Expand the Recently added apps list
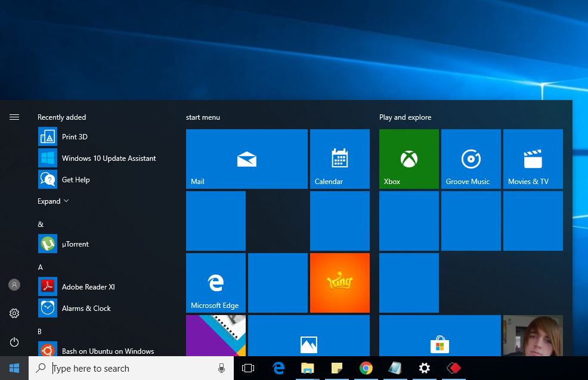Image resolution: width=588 pixels, height=380 pixels. coord(53,201)
